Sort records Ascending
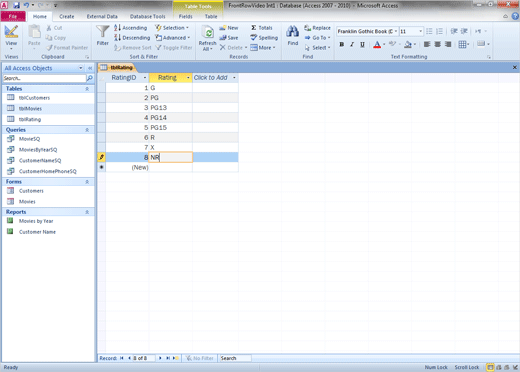Screen dimensions: 520x372 (130, 28)
